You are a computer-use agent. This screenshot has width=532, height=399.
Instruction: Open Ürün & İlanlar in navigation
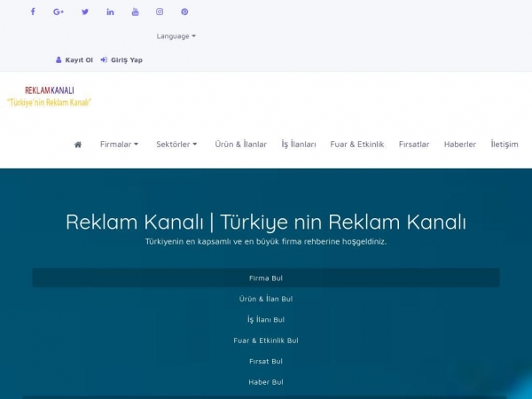[x=241, y=145]
